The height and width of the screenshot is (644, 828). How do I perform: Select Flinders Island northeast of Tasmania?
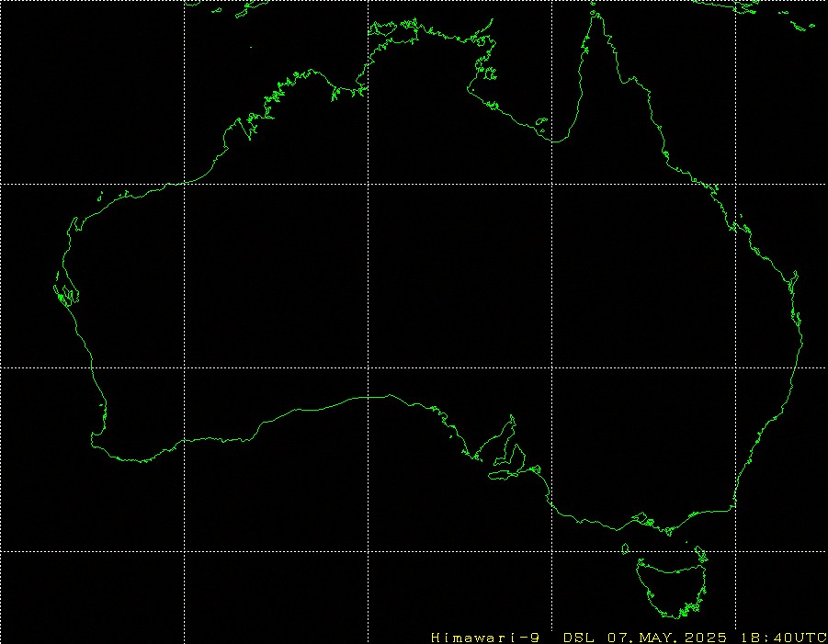click(701, 554)
